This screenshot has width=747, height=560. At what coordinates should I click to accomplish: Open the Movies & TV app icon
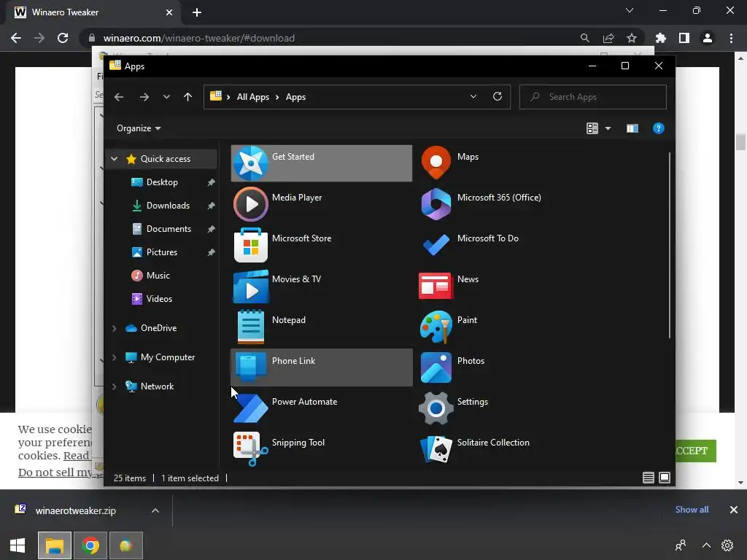(251, 286)
